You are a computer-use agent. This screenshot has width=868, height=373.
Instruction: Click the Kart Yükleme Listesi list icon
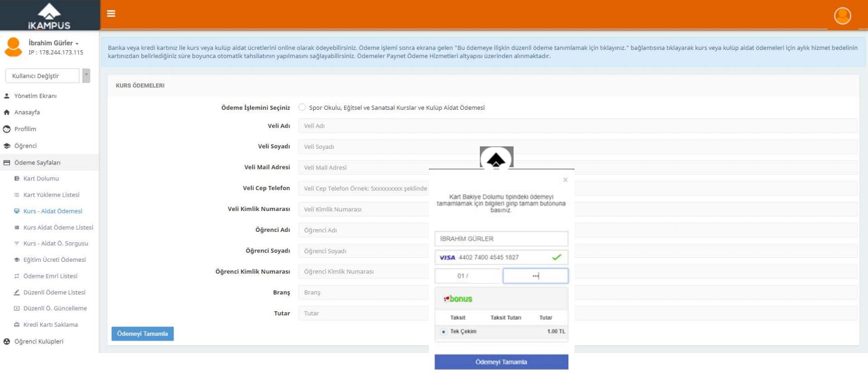[17, 195]
